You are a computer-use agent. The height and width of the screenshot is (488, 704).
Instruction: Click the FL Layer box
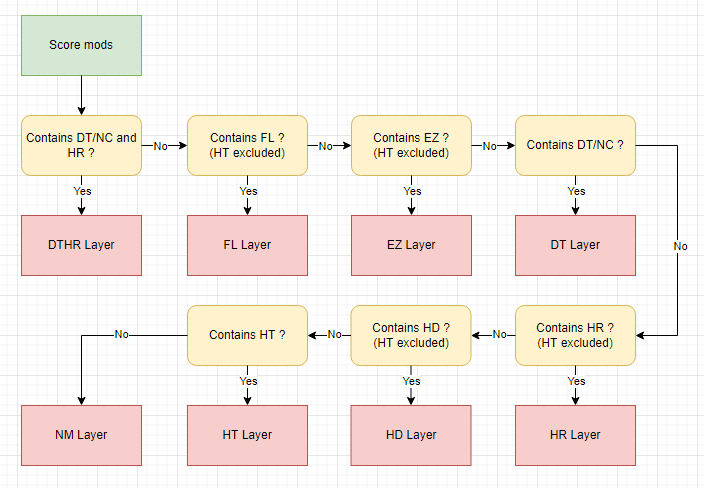pyautogui.click(x=247, y=245)
